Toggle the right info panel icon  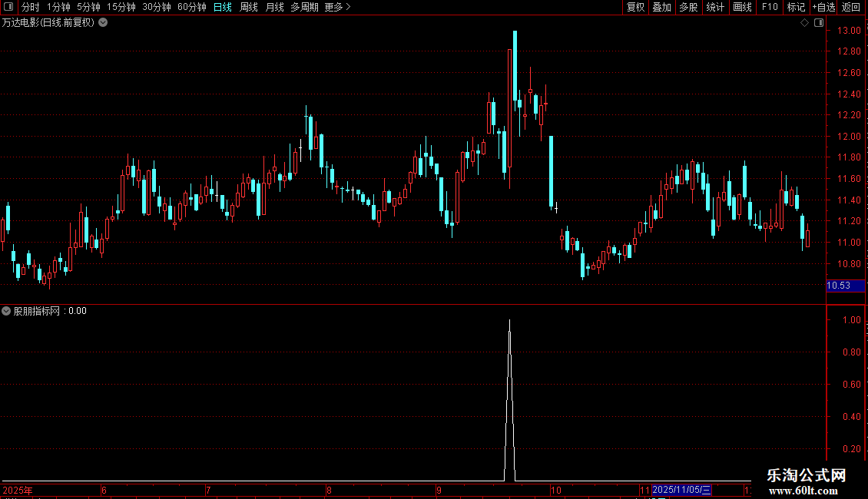[819, 23]
